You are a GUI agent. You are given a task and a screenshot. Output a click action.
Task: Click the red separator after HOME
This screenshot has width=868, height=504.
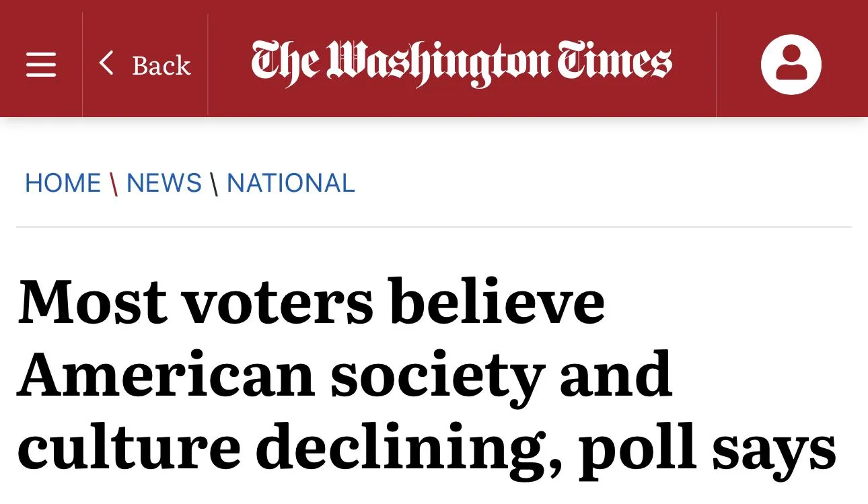tap(114, 184)
